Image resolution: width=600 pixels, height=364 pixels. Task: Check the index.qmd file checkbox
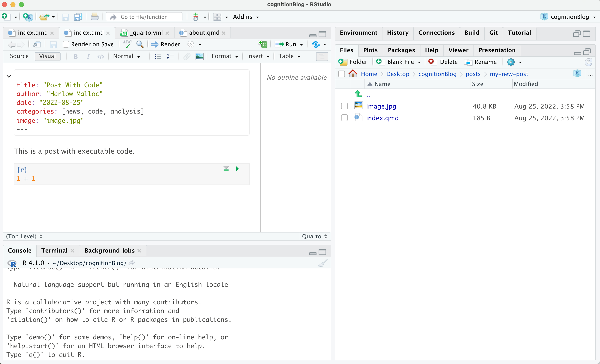tap(344, 118)
